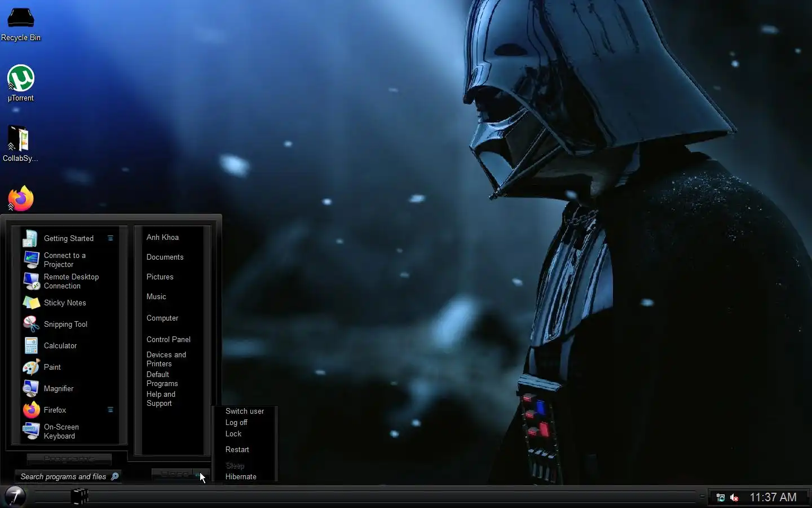This screenshot has width=812, height=508.
Task: Open the Anh Khoa user folder link
Action: 162,237
